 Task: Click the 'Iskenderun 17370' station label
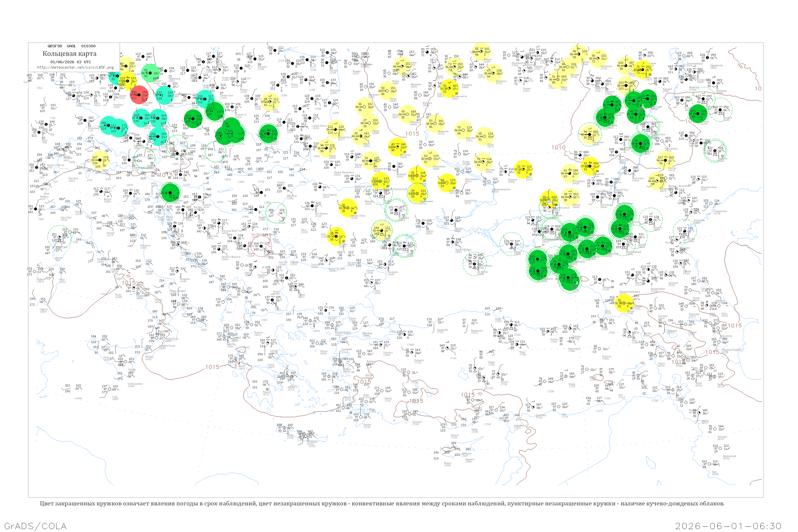coord(520,427)
